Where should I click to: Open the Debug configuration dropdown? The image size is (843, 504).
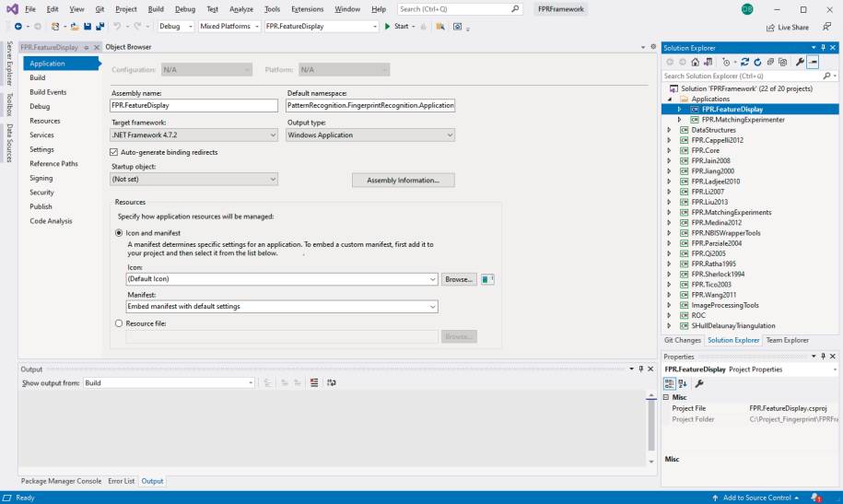tap(175, 27)
